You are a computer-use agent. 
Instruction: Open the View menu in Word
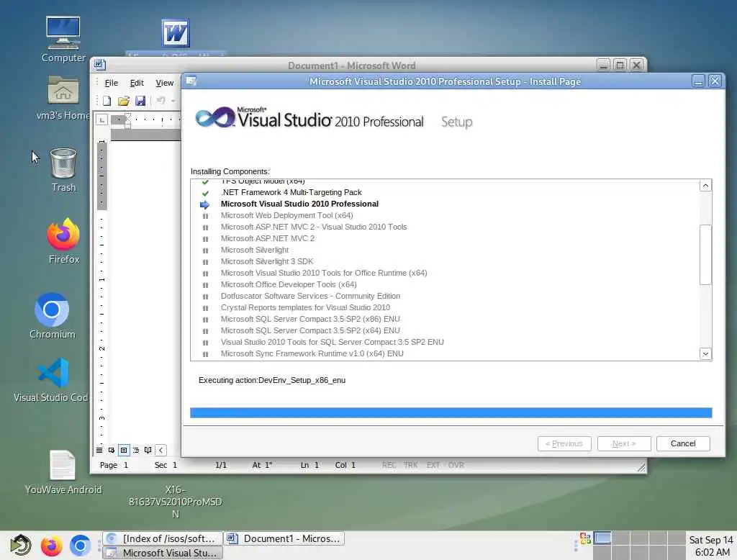point(165,83)
